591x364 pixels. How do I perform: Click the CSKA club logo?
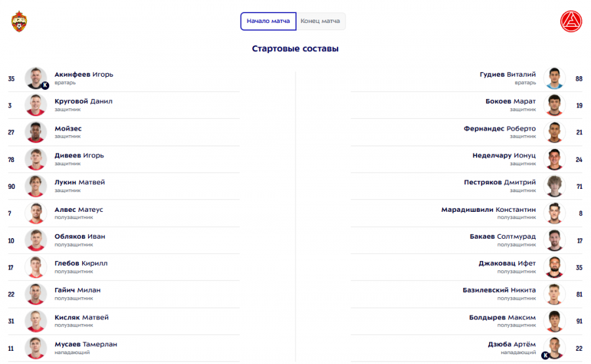point(19,22)
